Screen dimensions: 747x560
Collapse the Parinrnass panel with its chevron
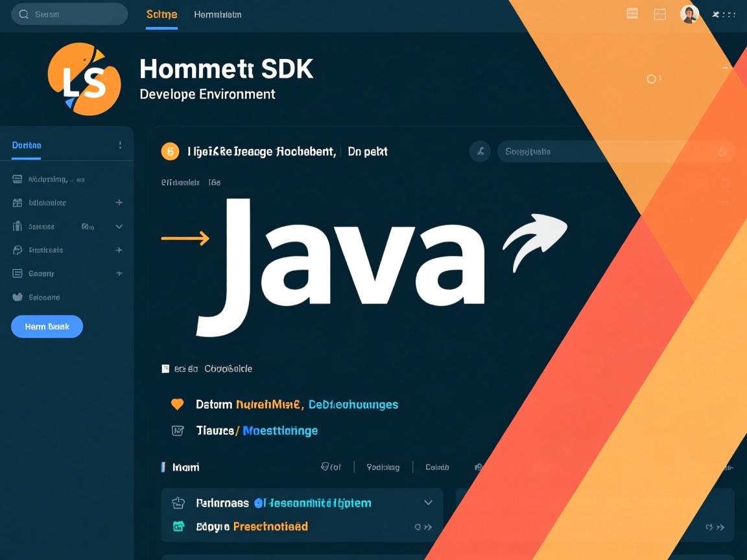click(428, 502)
